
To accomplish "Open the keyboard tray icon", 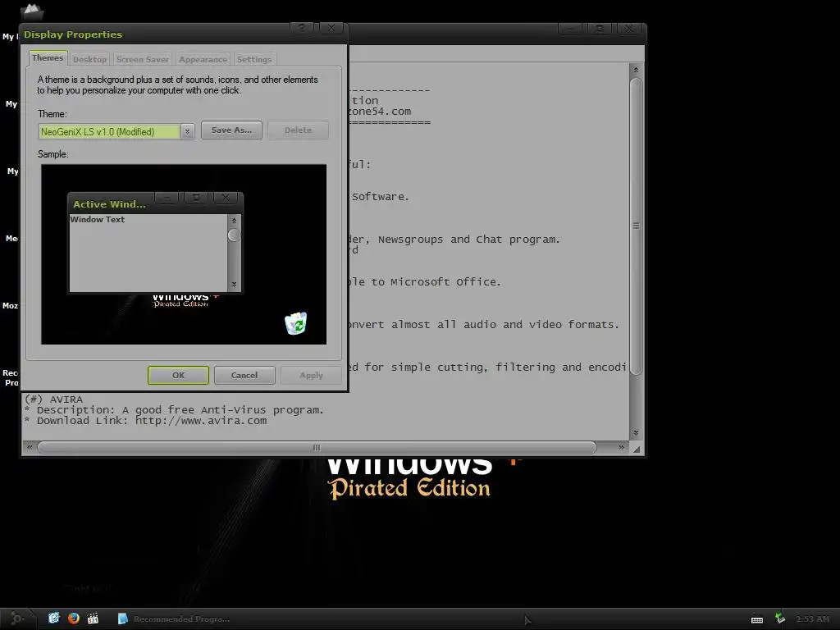I will 757,619.
